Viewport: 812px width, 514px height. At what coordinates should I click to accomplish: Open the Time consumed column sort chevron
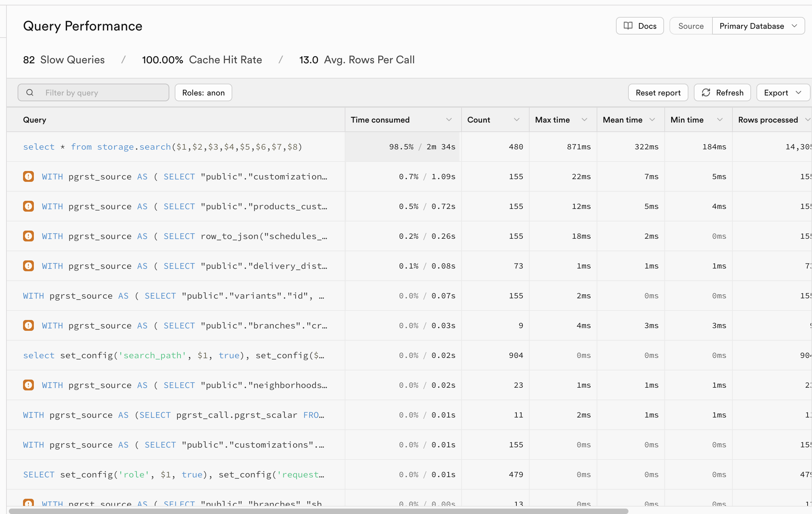click(449, 120)
